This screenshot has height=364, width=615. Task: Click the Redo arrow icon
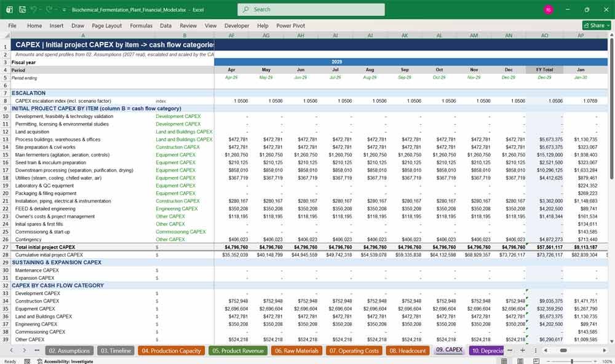coord(49,9)
